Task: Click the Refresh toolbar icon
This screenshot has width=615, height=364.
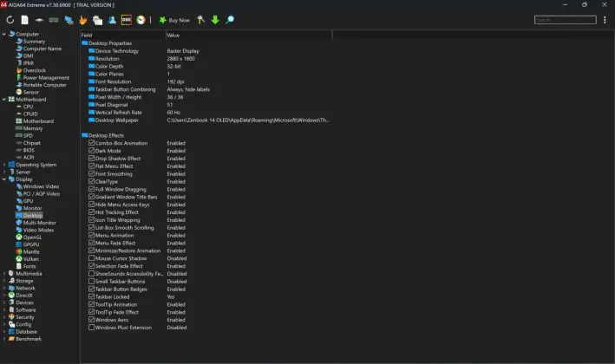Action: pos(10,20)
